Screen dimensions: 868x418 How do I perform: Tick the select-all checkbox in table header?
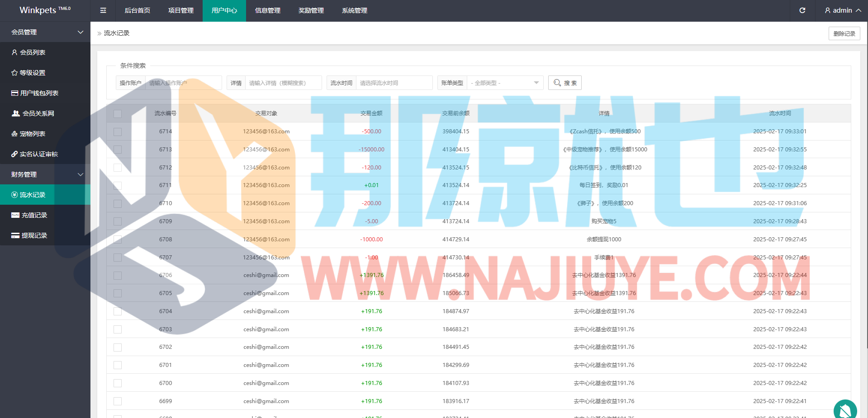118,113
